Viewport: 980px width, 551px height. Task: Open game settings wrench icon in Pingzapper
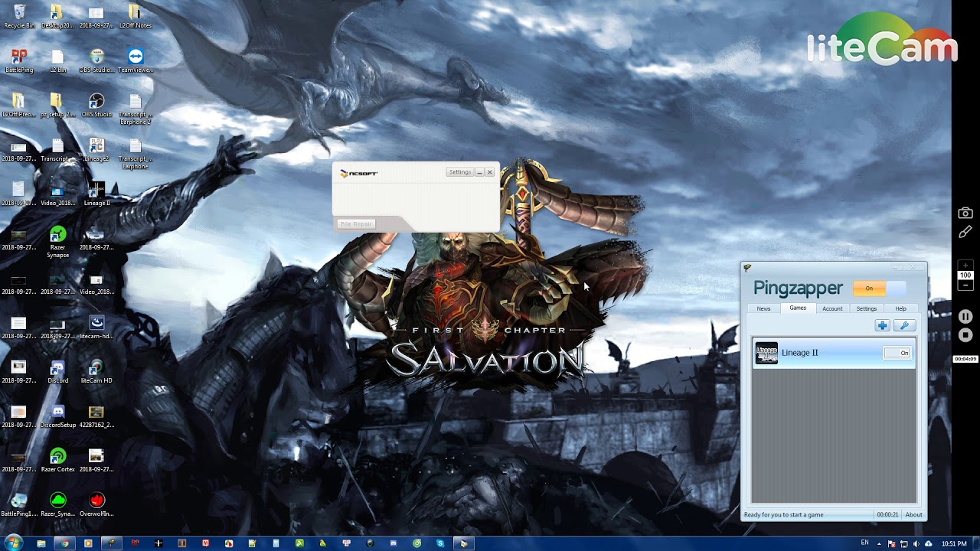pos(904,326)
